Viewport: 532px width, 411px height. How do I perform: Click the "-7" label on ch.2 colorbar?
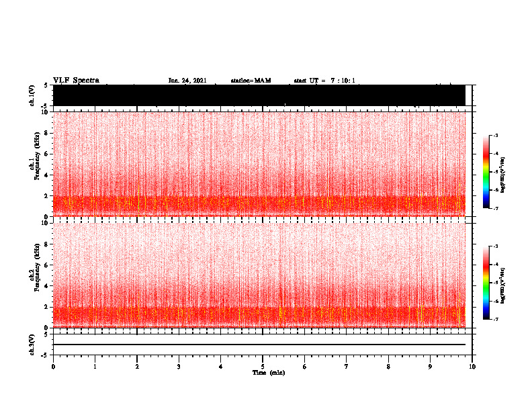pos(496,319)
